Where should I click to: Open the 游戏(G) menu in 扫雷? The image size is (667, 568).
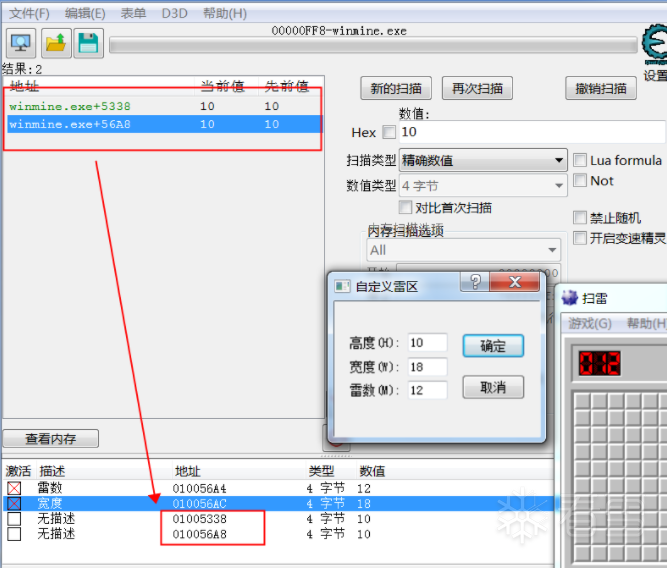click(590, 323)
